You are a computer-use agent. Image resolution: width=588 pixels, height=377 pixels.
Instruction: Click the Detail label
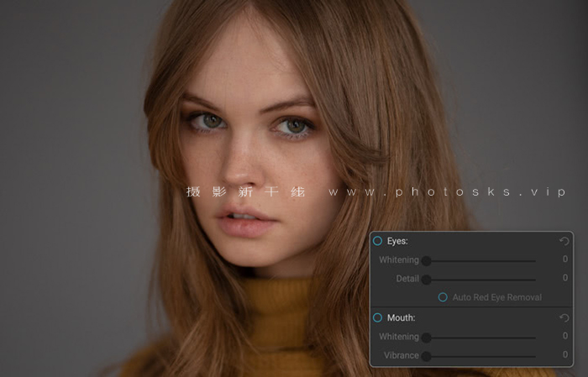pyautogui.click(x=407, y=279)
